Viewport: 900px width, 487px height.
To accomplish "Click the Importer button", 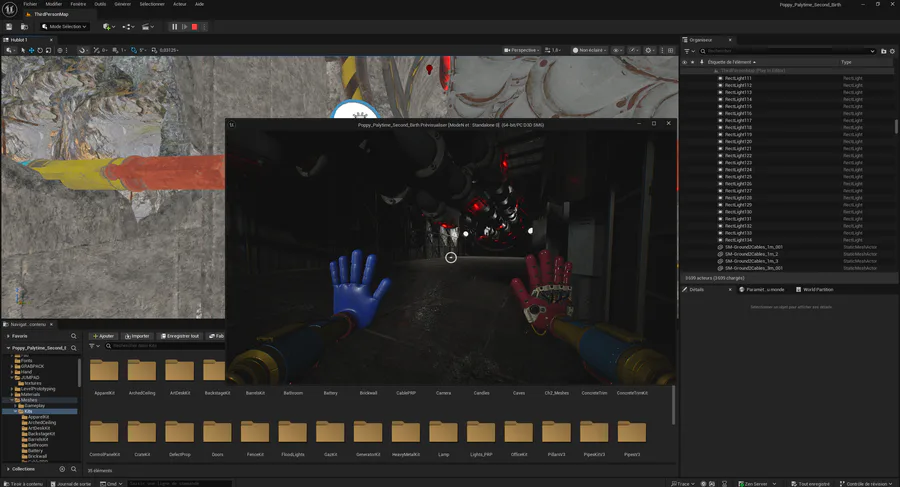I will tap(137, 336).
